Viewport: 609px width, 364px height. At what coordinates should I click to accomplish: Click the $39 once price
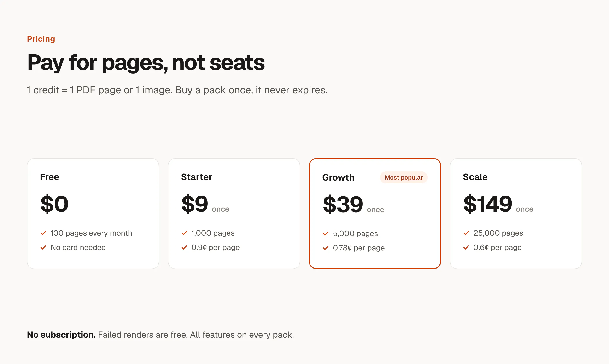pyautogui.click(x=353, y=204)
